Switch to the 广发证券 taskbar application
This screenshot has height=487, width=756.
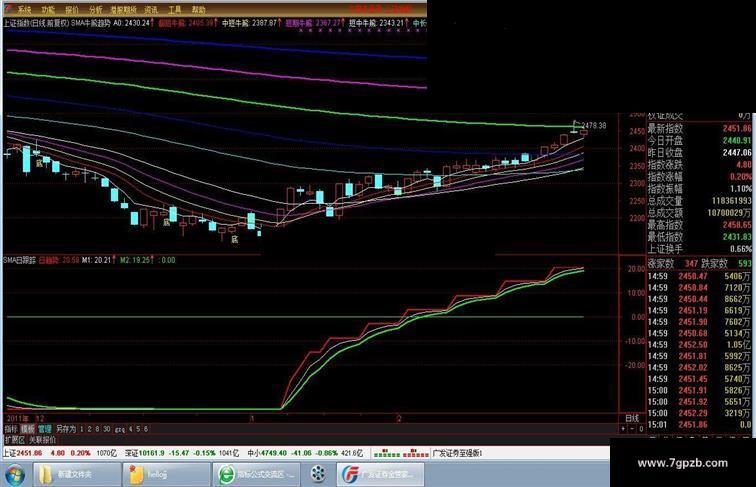click(x=380, y=474)
